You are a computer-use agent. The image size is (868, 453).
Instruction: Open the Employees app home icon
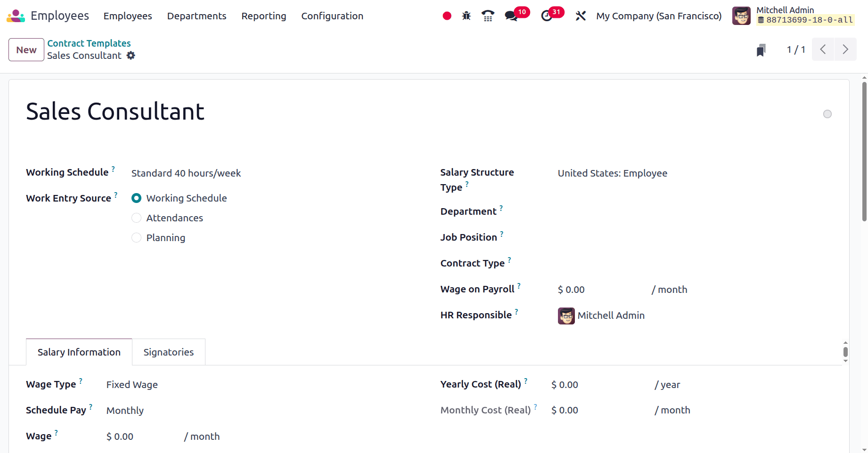point(16,16)
